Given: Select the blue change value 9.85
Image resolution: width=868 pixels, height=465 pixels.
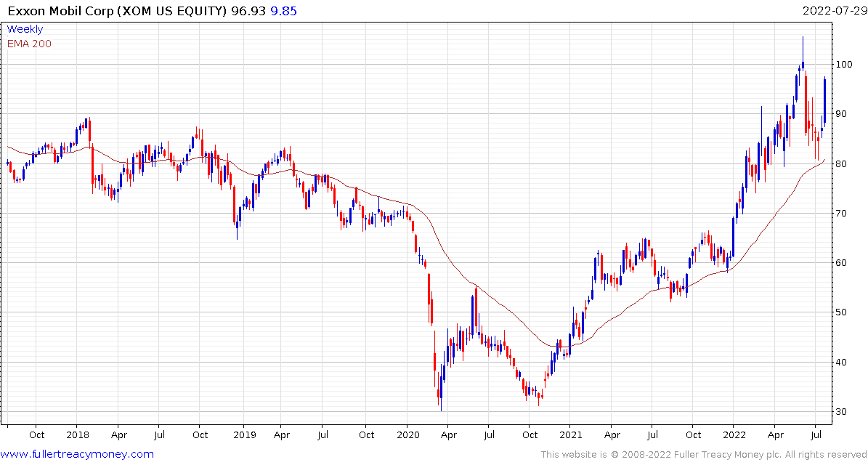Looking at the screenshot, I should pos(283,11).
